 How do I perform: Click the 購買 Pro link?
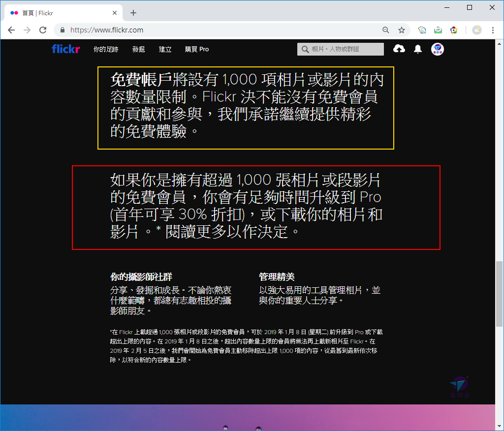point(197,49)
